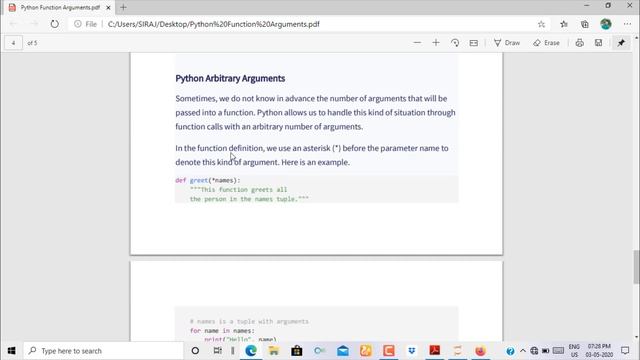
Task: Click the 'def greet(*names):' code line
Action: pyautogui.click(x=208, y=180)
